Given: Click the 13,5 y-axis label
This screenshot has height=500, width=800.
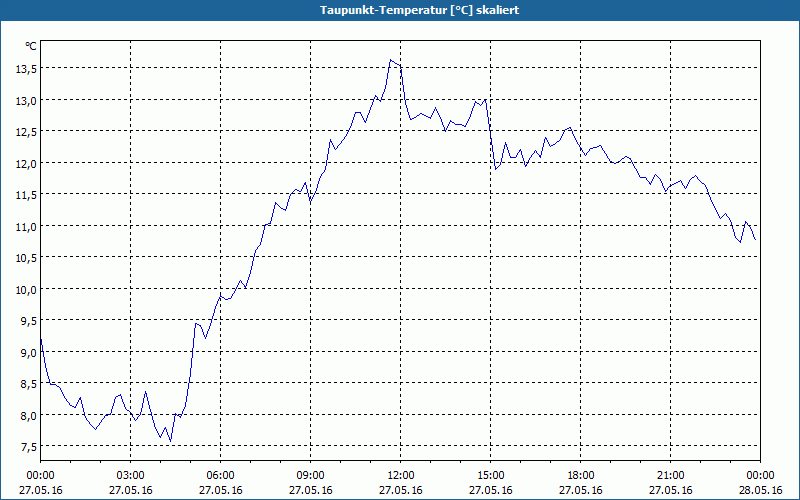Looking at the screenshot, I should tap(26, 69).
